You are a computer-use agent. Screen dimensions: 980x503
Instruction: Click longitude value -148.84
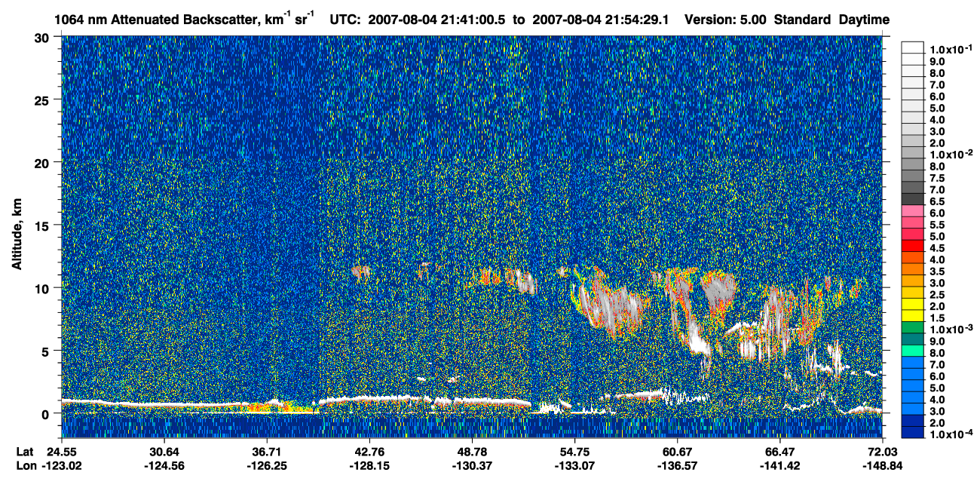click(883, 465)
